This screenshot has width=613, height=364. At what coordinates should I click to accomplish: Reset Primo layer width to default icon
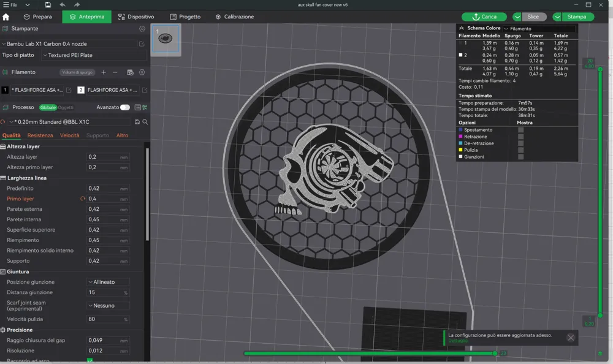pyautogui.click(x=83, y=199)
